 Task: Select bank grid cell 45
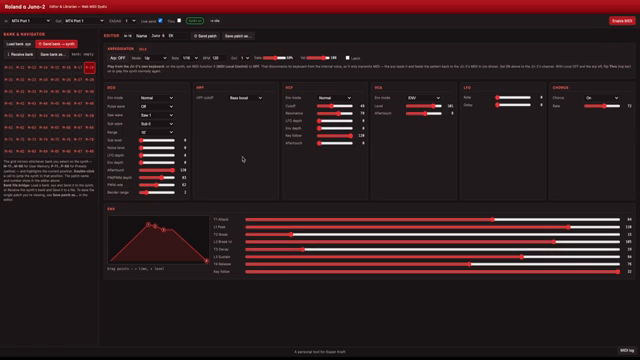[x=55, y=104]
